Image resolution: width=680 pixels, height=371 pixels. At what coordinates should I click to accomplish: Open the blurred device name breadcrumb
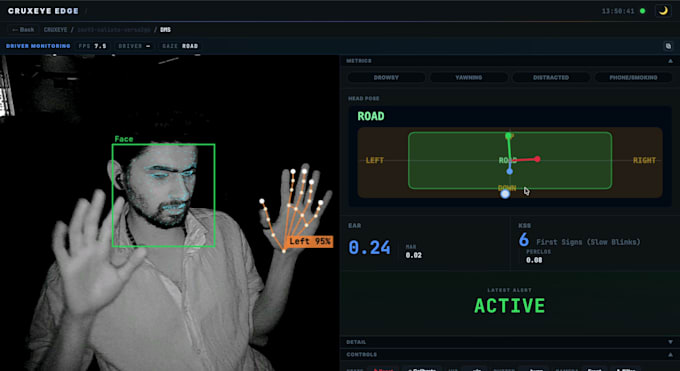114,30
